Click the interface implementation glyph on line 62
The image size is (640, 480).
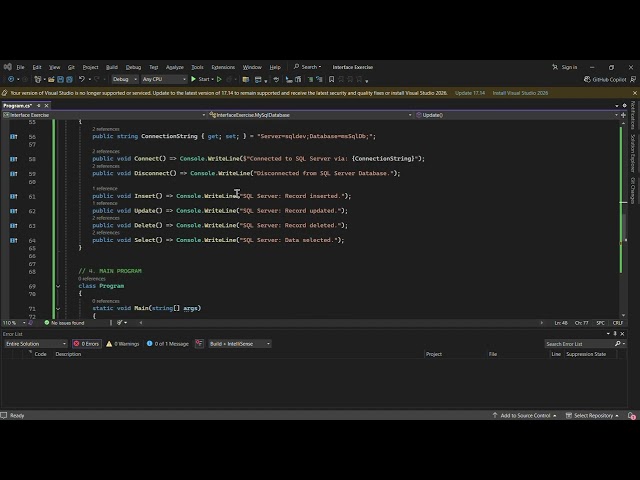click(14, 211)
